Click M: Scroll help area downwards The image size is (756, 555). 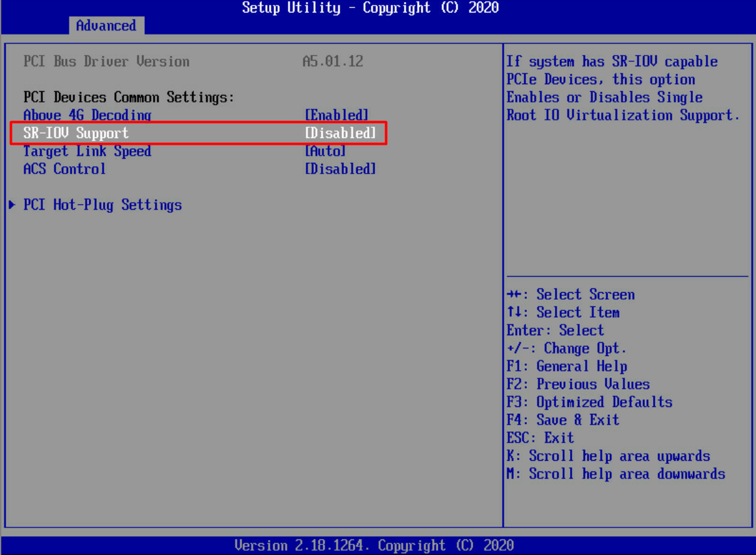point(616,474)
